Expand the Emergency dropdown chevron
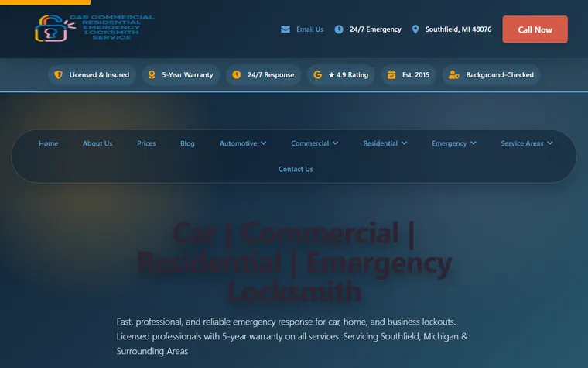 click(473, 143)
